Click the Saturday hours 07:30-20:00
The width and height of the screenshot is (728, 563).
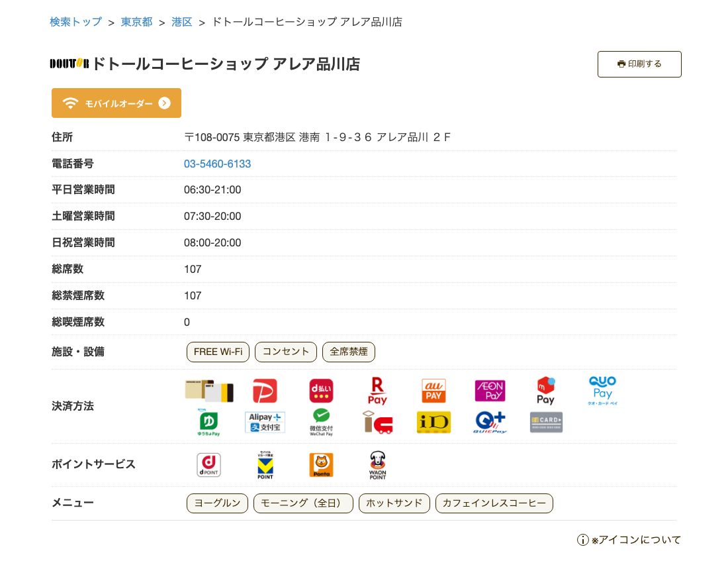pos(212,216)
